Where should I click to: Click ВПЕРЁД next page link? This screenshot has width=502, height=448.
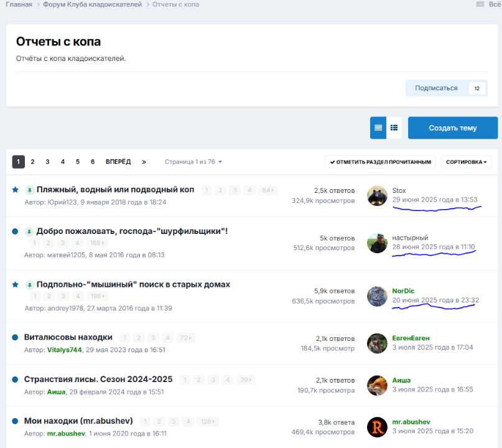point(118,162)
